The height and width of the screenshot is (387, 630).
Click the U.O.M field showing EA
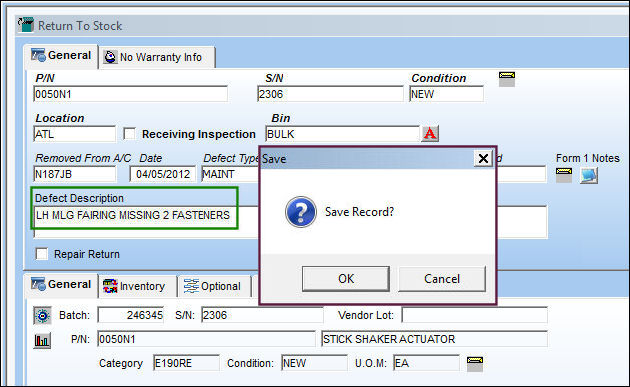pyautogui.click(x=426, y=363)
